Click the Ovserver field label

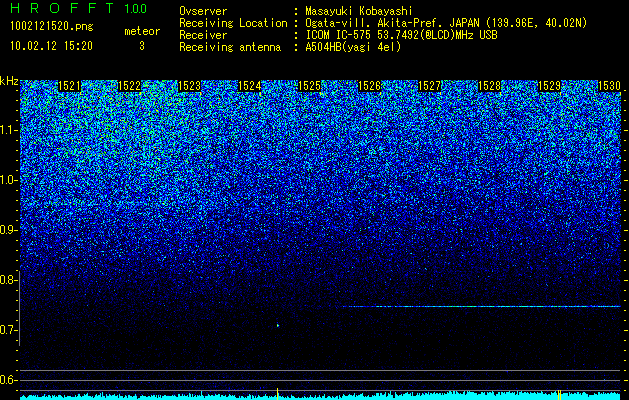tap(203, 11)
